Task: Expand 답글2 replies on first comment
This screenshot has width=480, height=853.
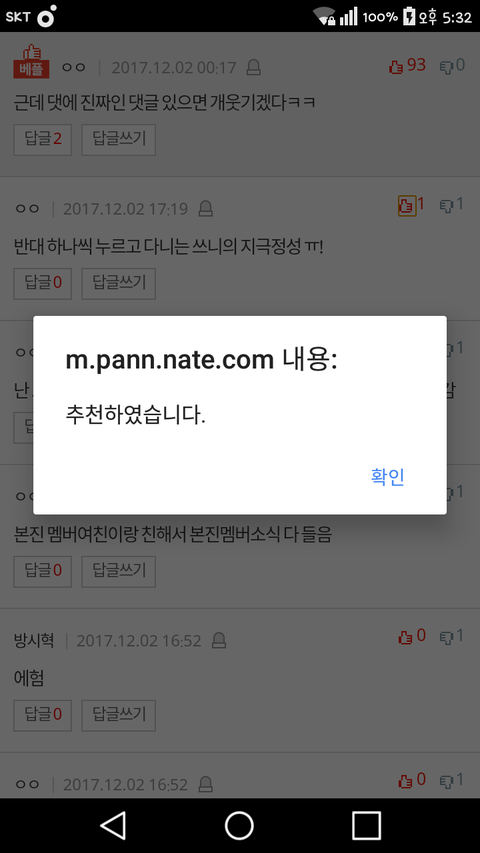Action: 42,139
